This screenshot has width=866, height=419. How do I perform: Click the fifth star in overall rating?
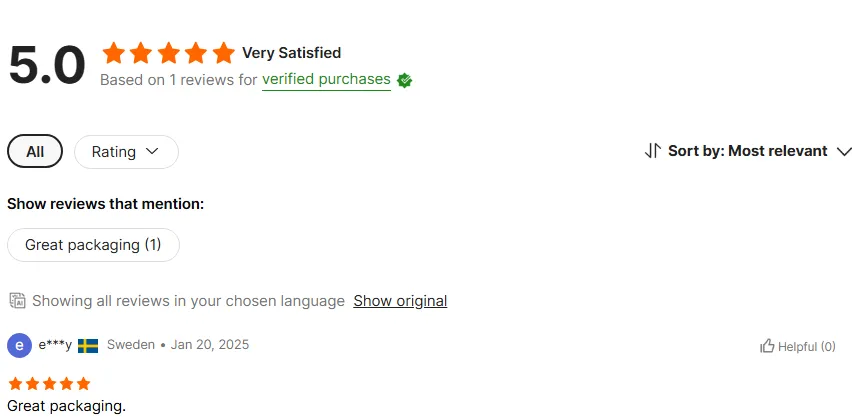click(x=224, y=53)
